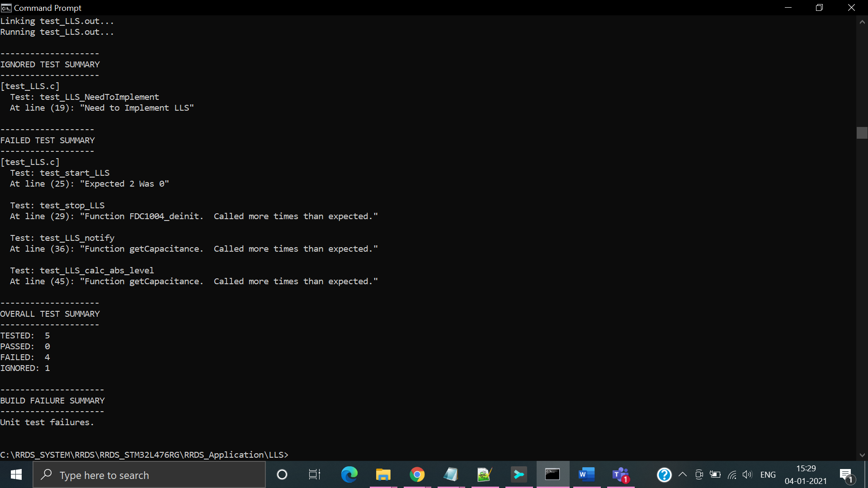The image size is (868, 488).
Task: Open the volume control in tray
Action: point(747,474)
